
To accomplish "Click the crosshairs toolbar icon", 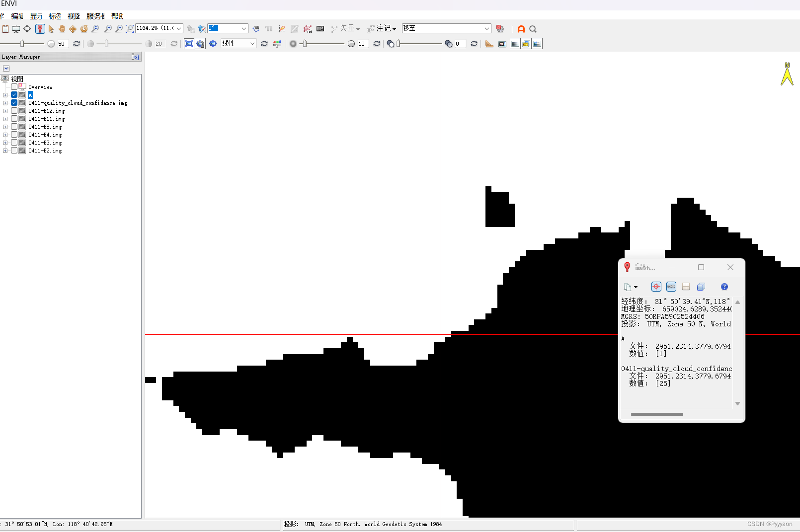I will (27, 29).
